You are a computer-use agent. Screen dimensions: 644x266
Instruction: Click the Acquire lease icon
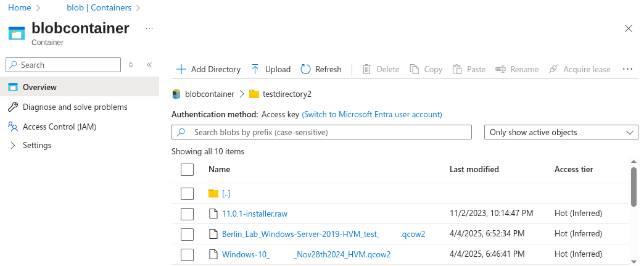[553, 69]
